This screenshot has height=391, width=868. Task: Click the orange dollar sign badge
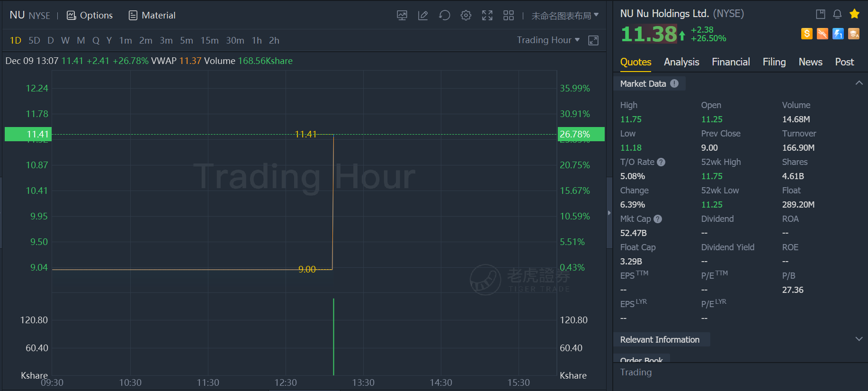pos(807,34)
